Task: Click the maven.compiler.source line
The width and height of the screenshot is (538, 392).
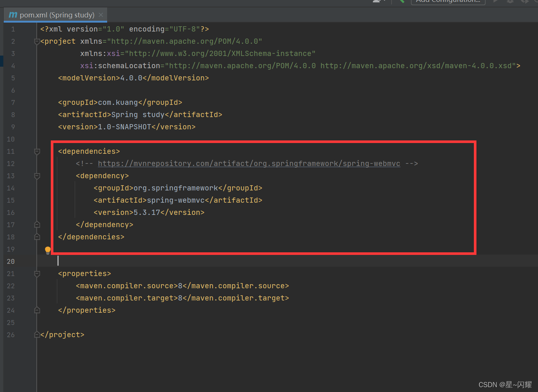Action: [x=182, y=286]
